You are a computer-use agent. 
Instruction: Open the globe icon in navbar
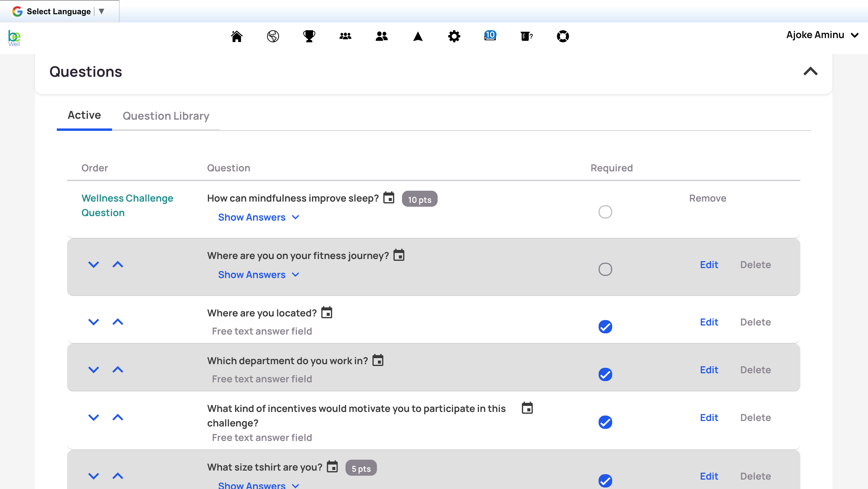click(x=273, y=36)
